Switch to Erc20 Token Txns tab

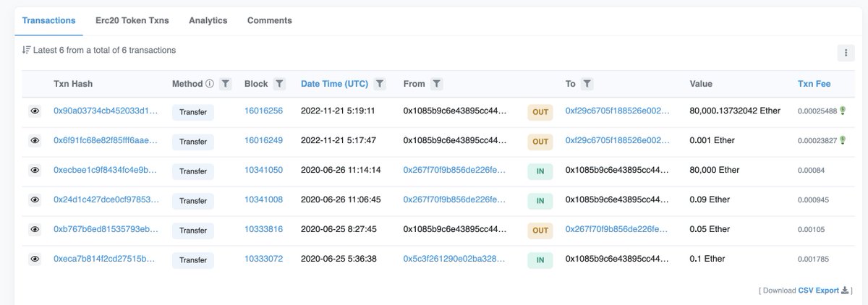(132, 20)
